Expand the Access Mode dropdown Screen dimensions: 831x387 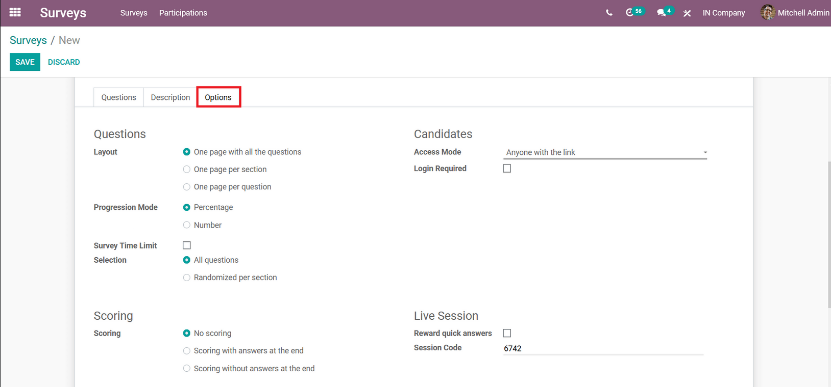(x=605, y=153)
